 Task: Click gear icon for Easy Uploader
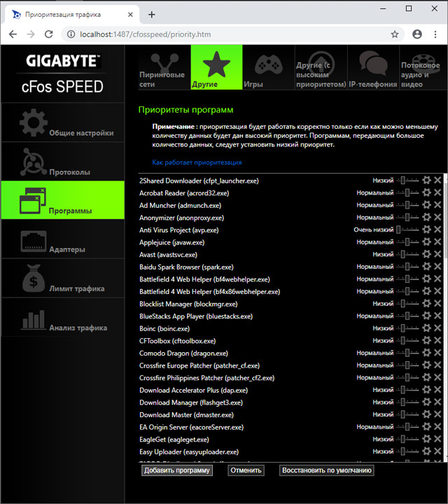(x=426, y=451)
